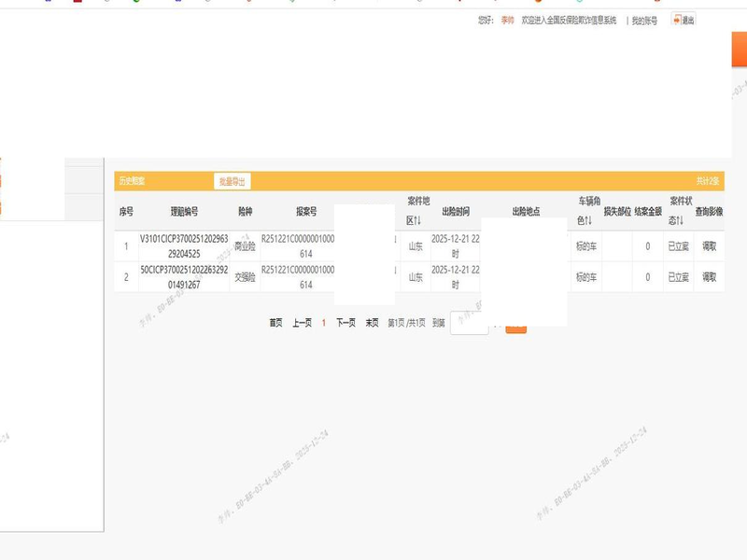Open 我的账号 account link
This screenshot has height=560, width=747.
(x=644, y=21)
